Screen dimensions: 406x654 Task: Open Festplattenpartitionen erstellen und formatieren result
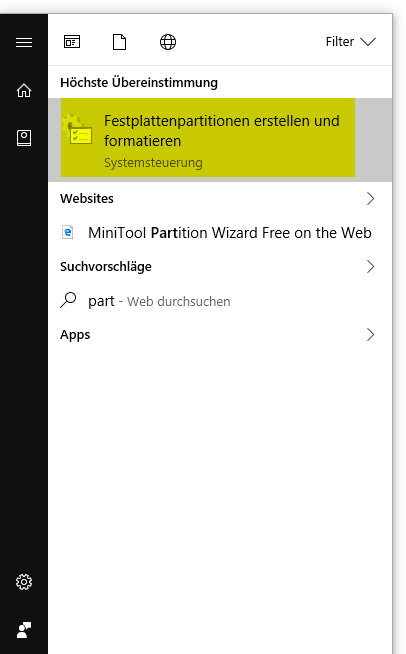(x=220, y=140)
